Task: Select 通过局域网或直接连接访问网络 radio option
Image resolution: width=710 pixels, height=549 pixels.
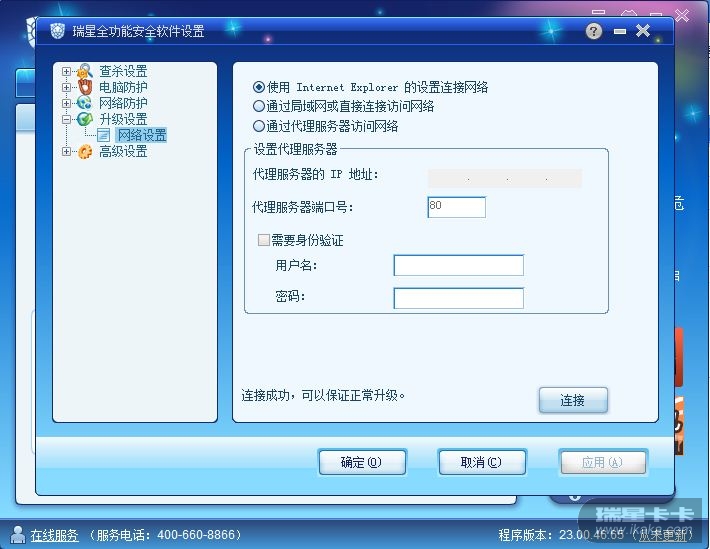Action: (x=259, y=106)
